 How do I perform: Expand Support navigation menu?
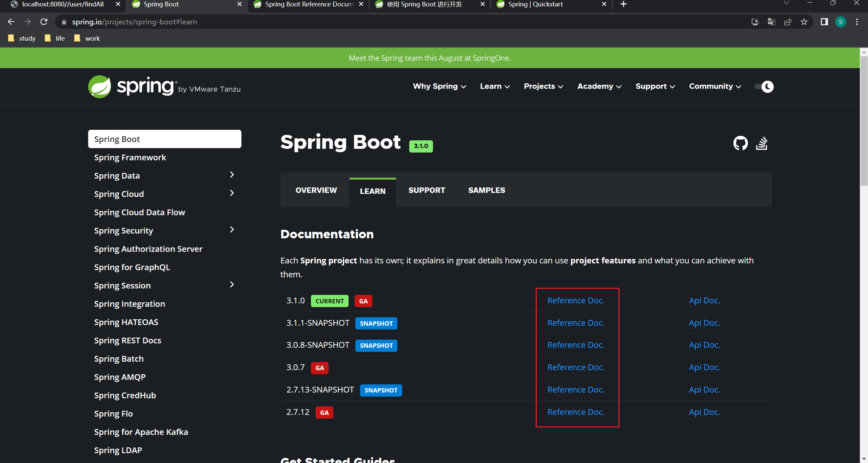[x=655, y=86]
